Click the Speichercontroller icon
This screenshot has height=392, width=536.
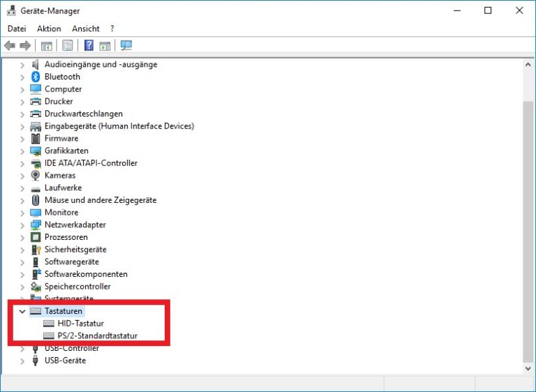[x=36, y=287]
